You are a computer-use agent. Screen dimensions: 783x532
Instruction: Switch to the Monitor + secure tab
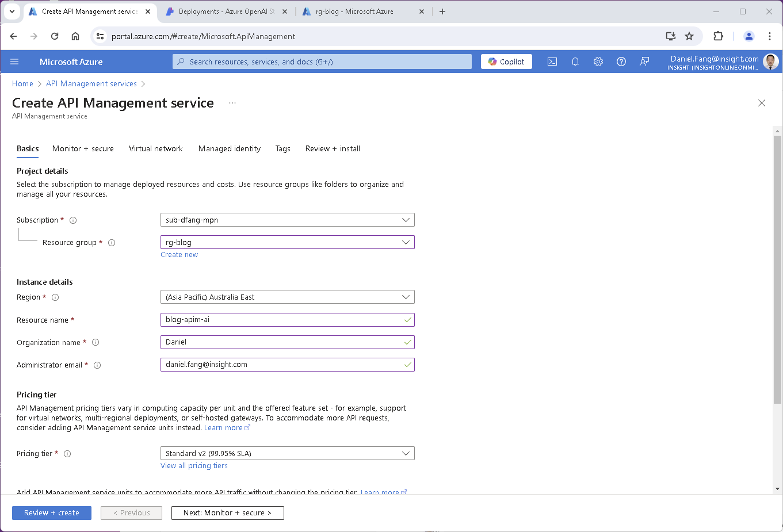pos(83,148)
